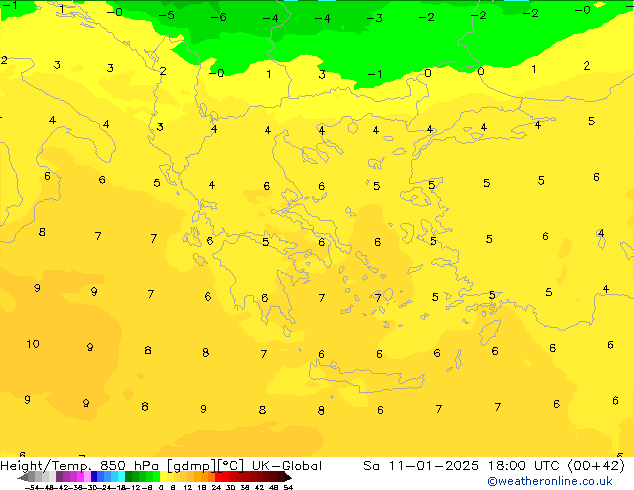Click the bright red legend swatch
The width and height of the screenshot is (634, 490).
(218, 477)
